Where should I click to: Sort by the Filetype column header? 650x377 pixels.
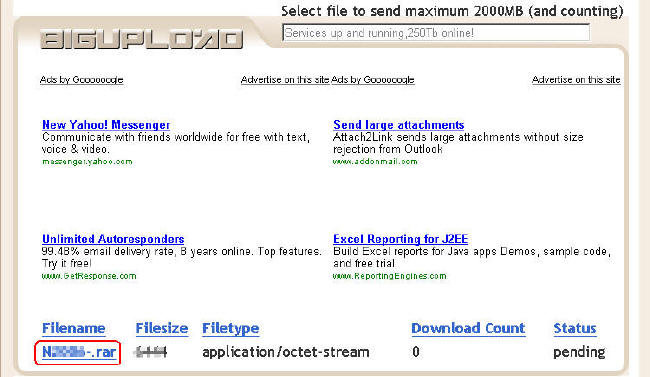pos(230,328)
